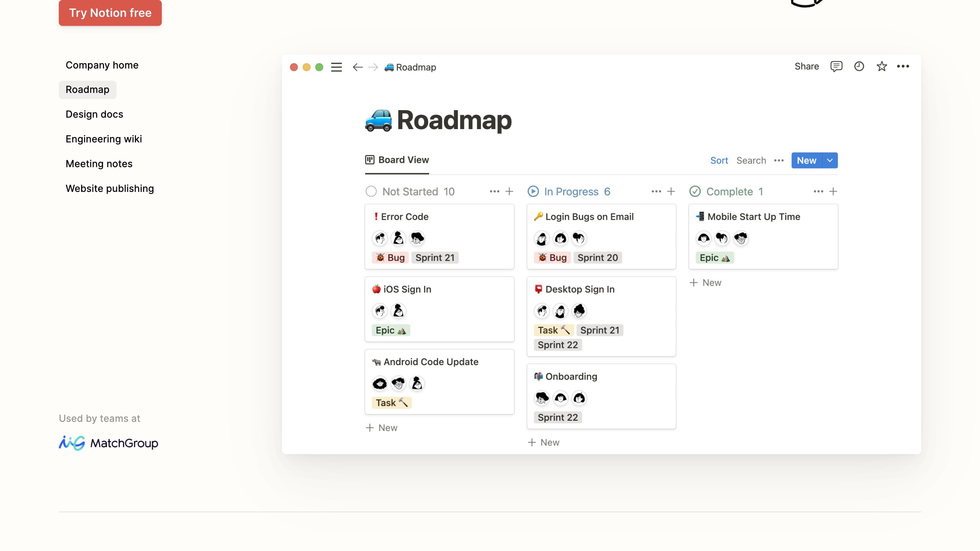
Task: Expand the New button dropdown arrow
Action: [x=830, y=160]
